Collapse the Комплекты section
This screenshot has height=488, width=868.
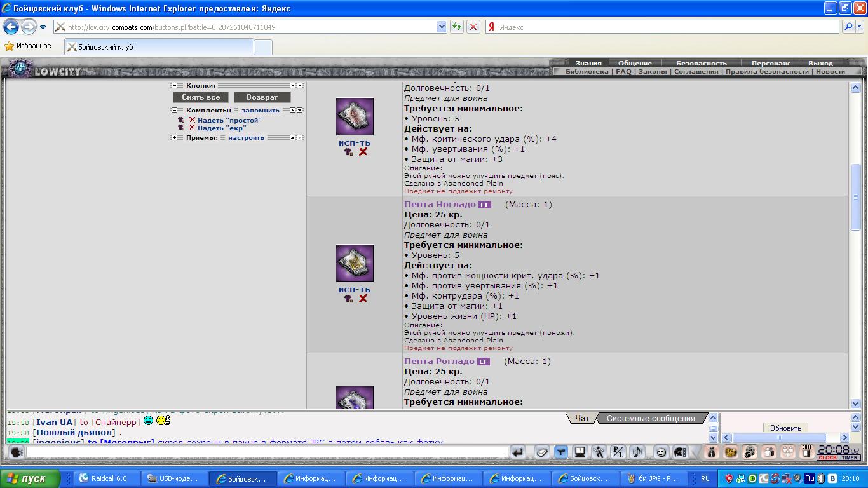click(174, 110)
